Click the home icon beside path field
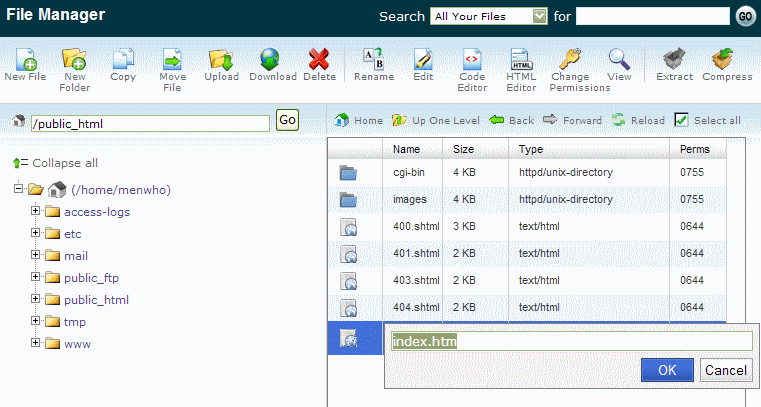Image resolution: width=761 pixels, height=407 pixels. pos(18,120)
